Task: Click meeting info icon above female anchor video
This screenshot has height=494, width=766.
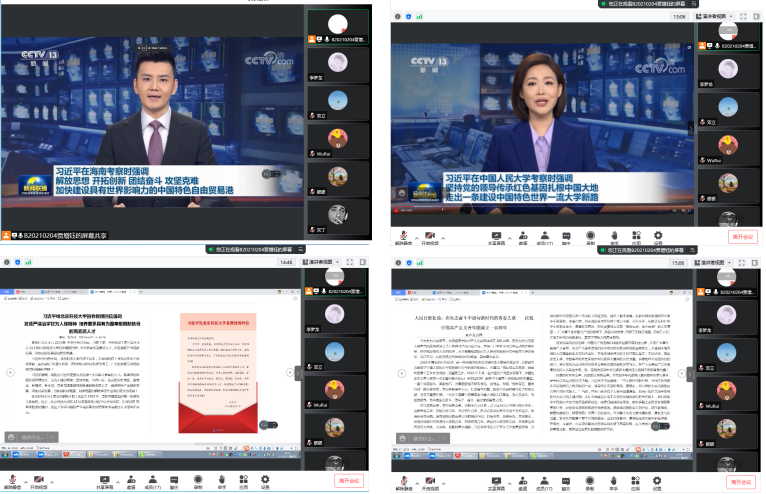Action: (x=396, y=16)
